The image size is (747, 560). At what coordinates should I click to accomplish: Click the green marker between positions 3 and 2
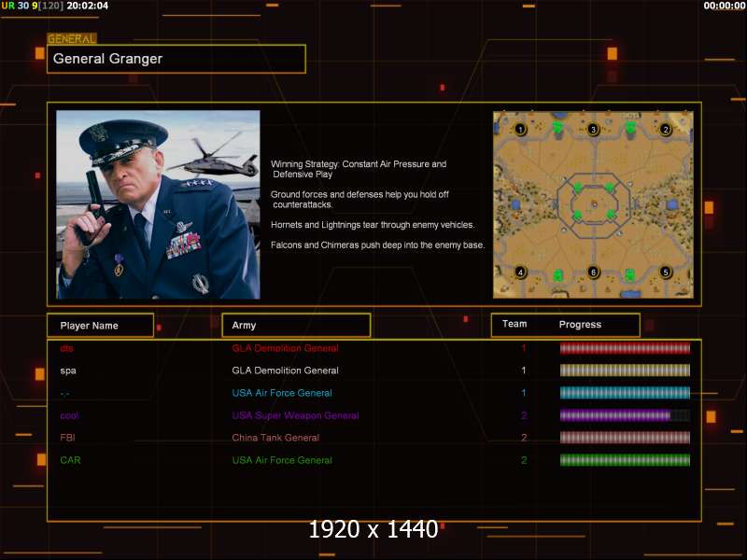point(629,128)
